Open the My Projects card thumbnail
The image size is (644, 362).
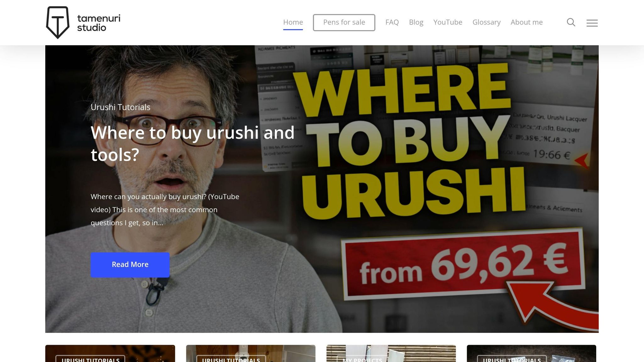(391, 354)
